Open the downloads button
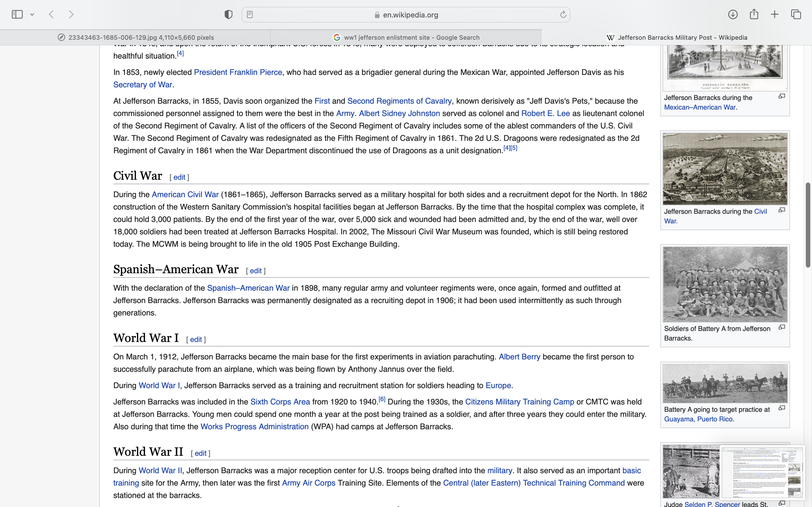The height and width of the screenshot is (507, 812). pyautogui.click(x=733, y=14)
